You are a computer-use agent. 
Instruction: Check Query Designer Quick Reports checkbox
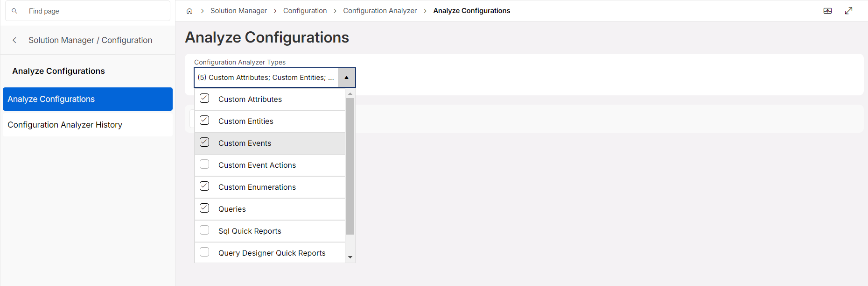pos(204,252)
